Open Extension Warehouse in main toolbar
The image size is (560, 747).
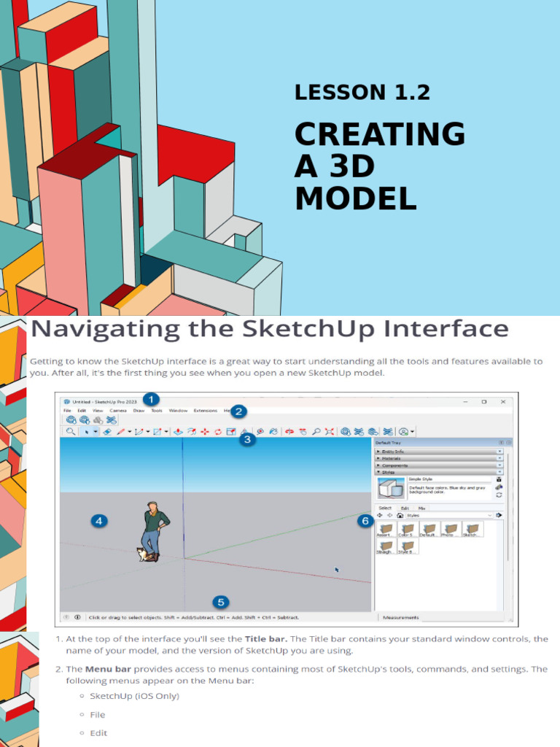coord(359,432)
